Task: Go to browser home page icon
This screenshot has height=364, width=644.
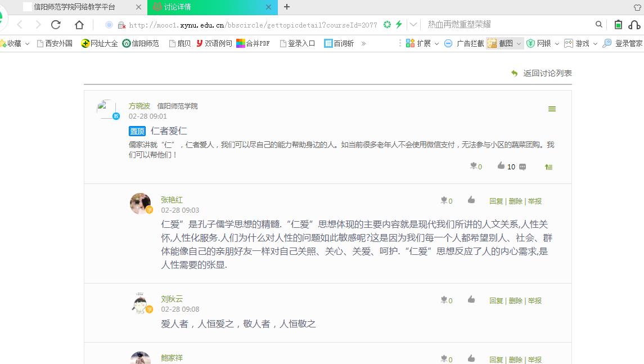Action: (79, 24)
